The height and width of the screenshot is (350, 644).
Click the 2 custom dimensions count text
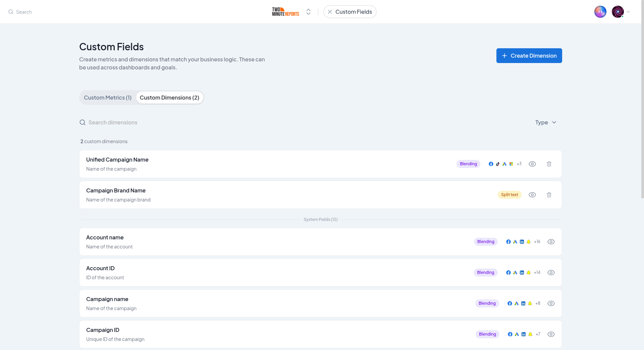point(104,141)
